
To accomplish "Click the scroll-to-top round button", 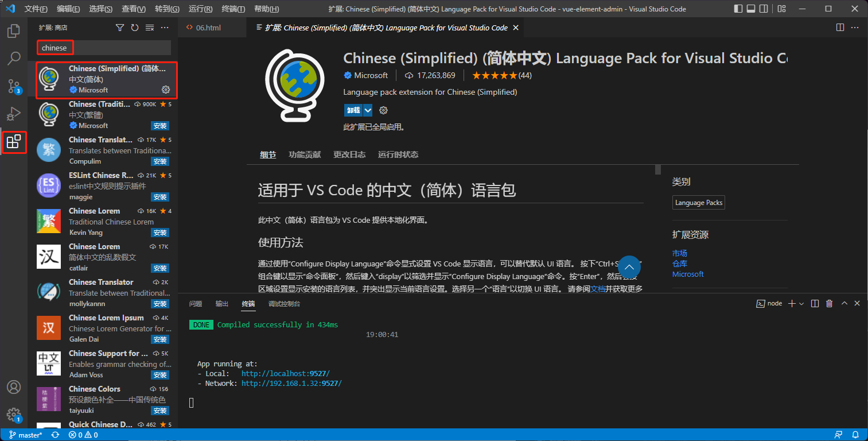I will click(629, 267).
